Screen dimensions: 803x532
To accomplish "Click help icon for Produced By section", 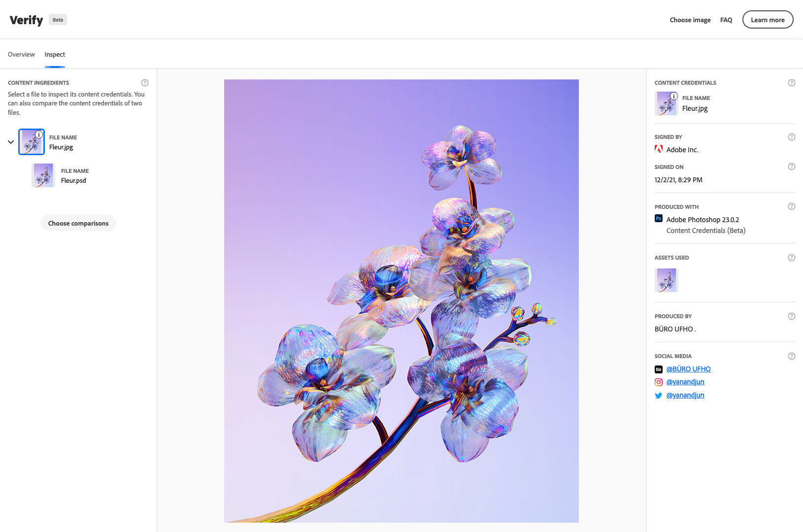I will pyautogui.click(x=792, y=316).
